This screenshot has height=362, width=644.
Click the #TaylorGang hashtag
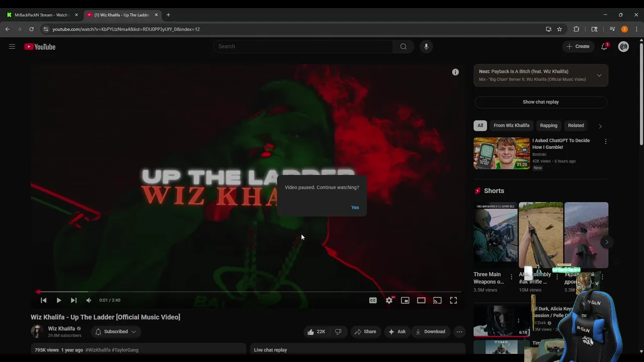[x=125, y=350]
